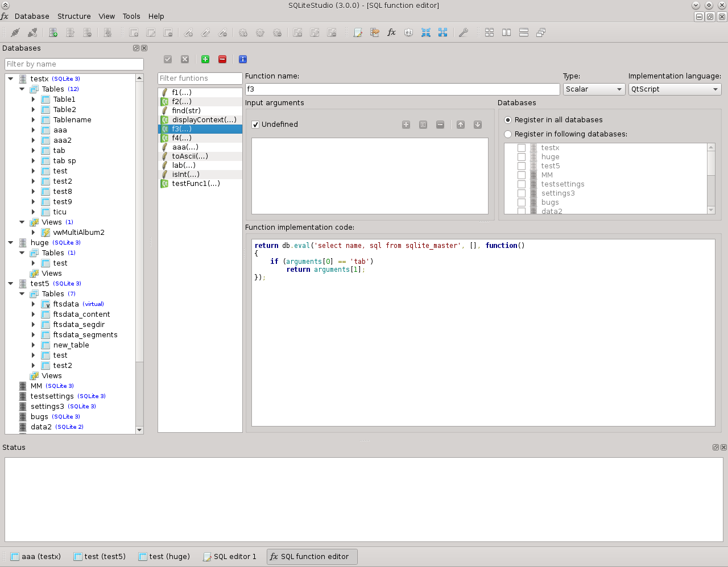Uncheck the Undefined input arguments checkbox
The image size is (728, 567).
point(255,124)
